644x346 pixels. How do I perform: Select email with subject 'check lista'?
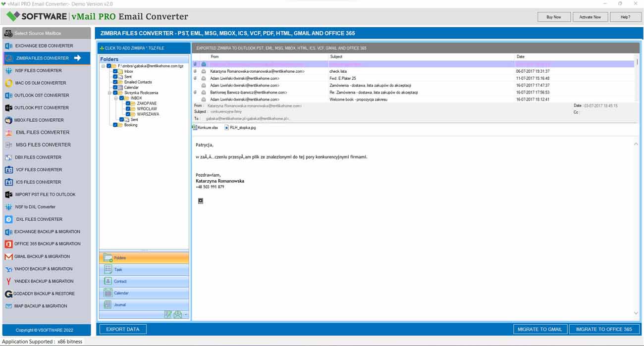413,71
